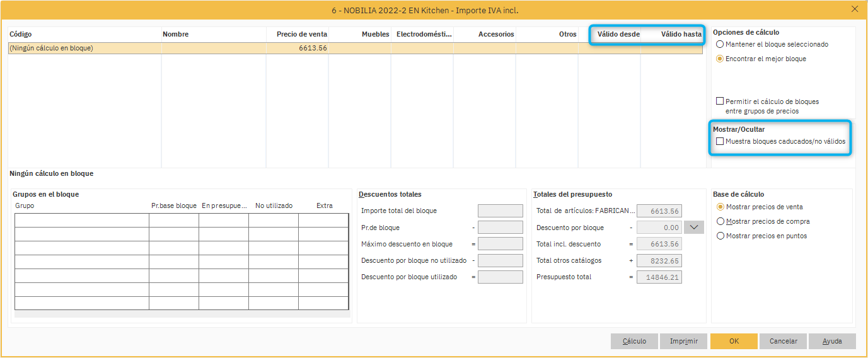The height and width of the screenshot is (358, 868).
Task: Choose 'Mostrar precios de venta' radio button
Action: 720,207
